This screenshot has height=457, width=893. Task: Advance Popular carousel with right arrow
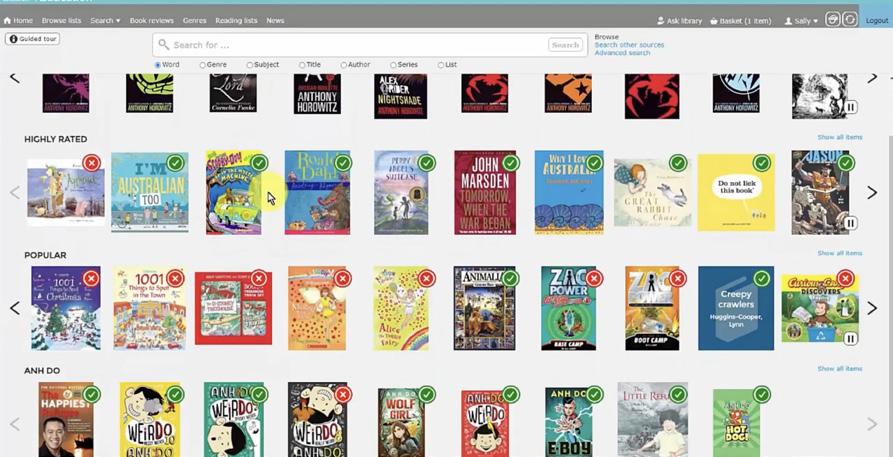click(872, 308)
